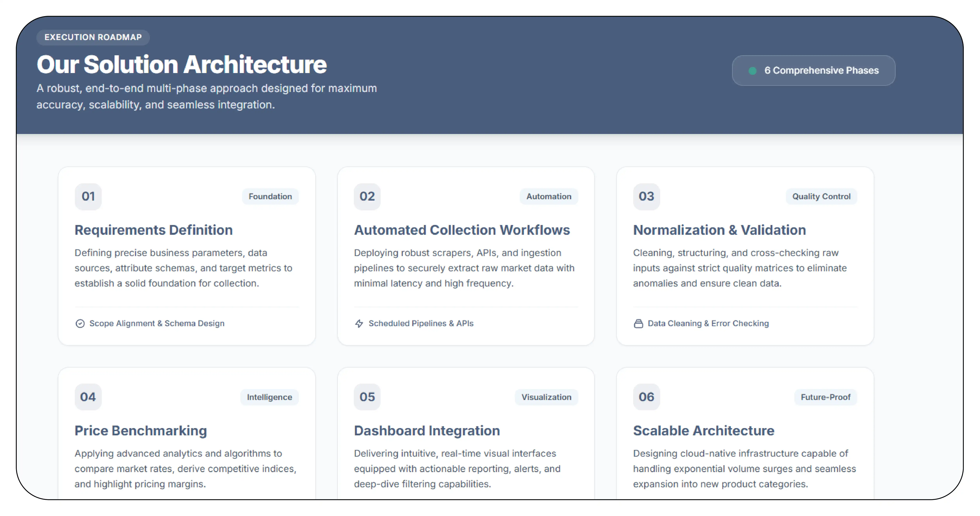The height and width of the screenshot is (516, 980).
Task: Select the Quality Control tag
Action: click(821, 197)
